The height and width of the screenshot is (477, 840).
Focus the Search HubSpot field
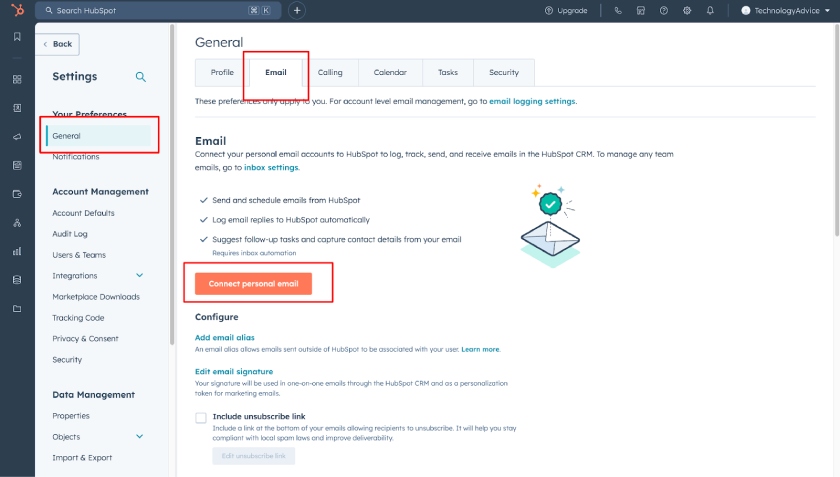pyautogui.click(x=158, y=10)
